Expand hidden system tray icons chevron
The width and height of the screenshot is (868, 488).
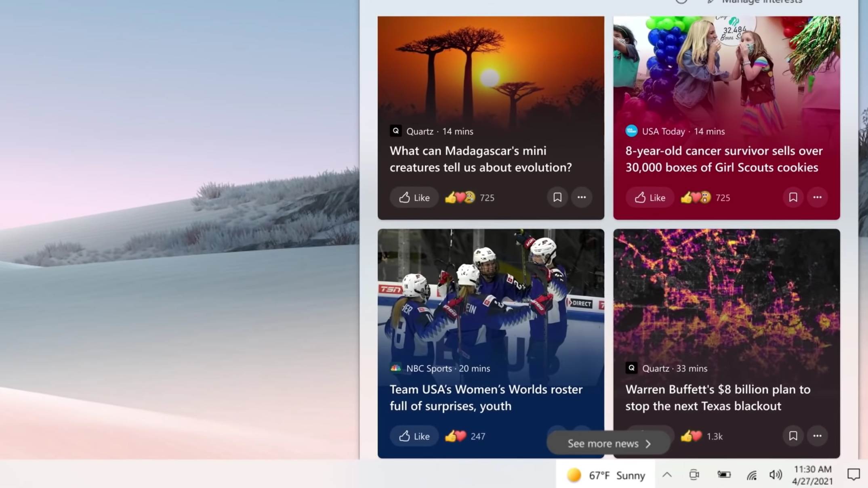[667, 475]
